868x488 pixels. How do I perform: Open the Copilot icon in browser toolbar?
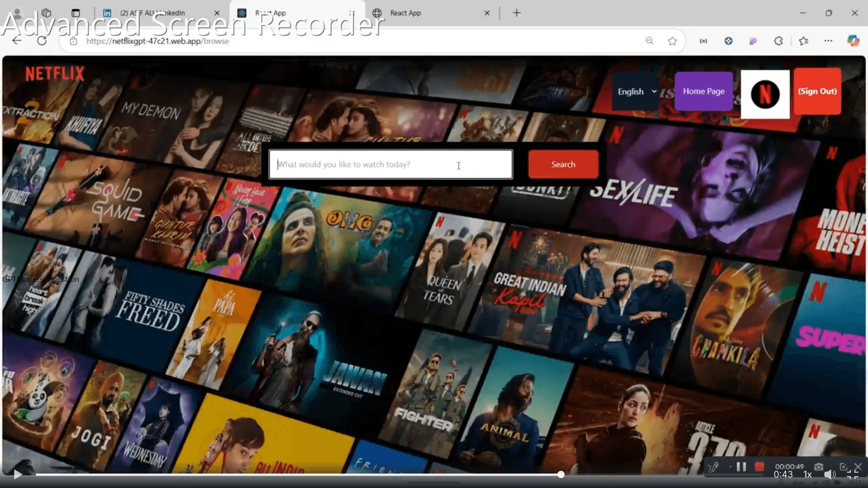pyautogui.click(x=853, y=41)
